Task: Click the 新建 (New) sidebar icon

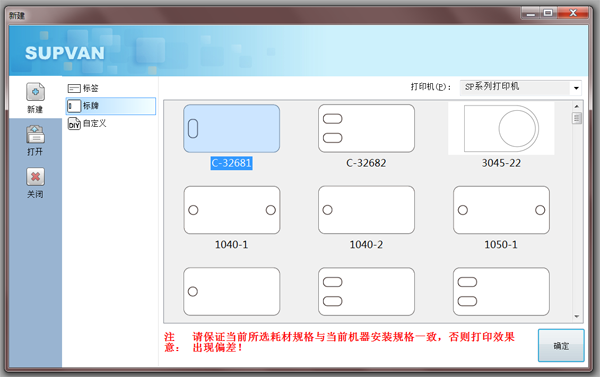Action: pos(35,92)
